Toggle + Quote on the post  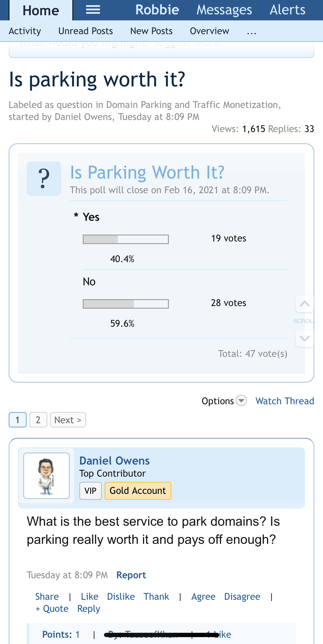pos(52,609)
